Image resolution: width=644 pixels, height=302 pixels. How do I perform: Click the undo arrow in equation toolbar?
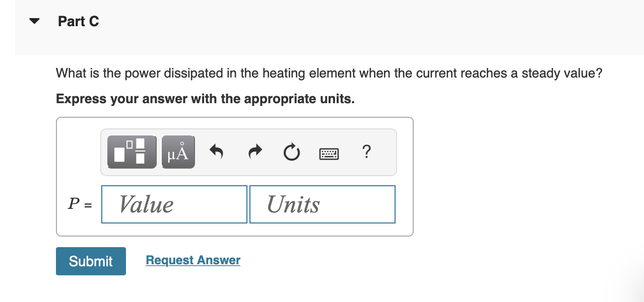coord(216,152)
